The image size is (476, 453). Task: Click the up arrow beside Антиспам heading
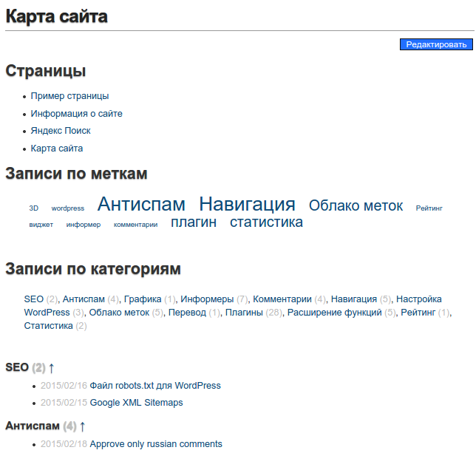(x=83, y=426)
